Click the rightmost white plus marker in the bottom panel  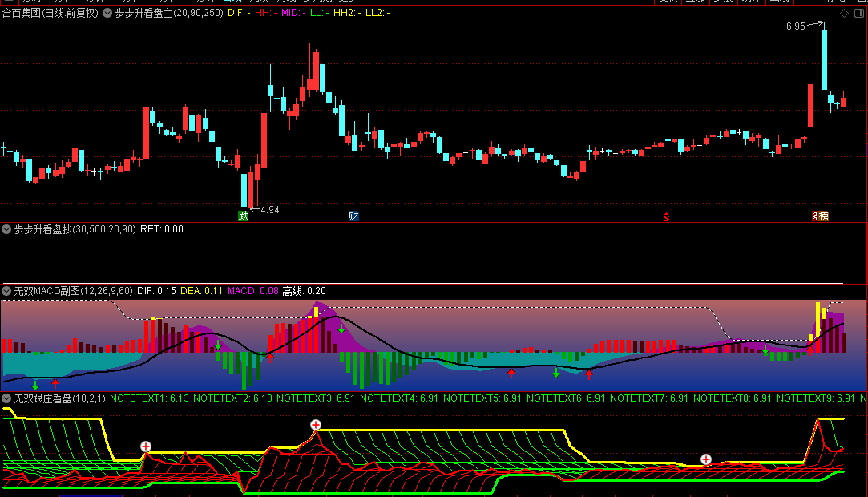pos(706,459)
